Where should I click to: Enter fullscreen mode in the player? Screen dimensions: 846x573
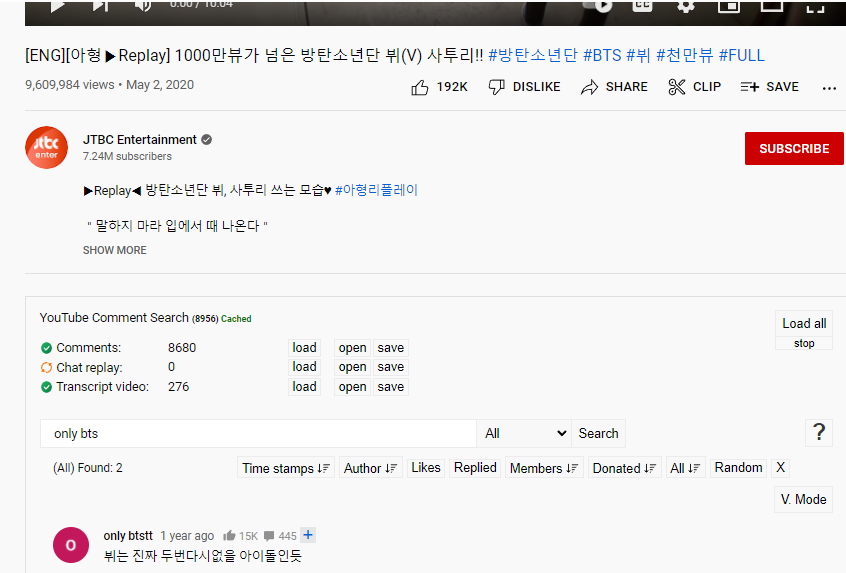[815, 6]
